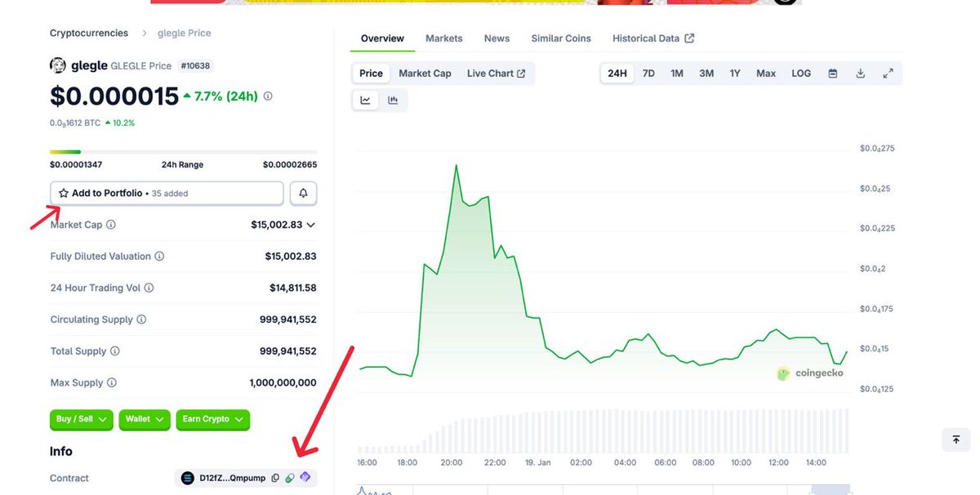Expand the chart to fullscreen
Screen dimensions: 980x495
(888, 73)
